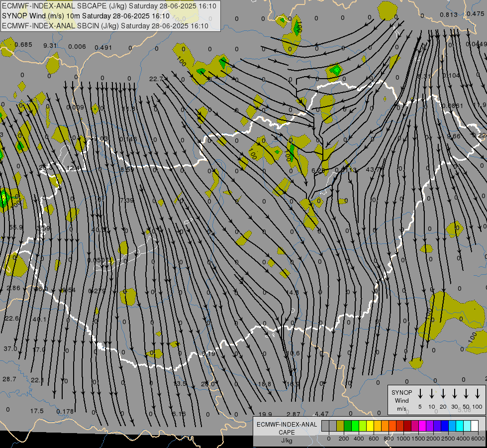Select the dark green CAPE legend swatch
This screenshot has height=448, width=487.
(348, 426)
